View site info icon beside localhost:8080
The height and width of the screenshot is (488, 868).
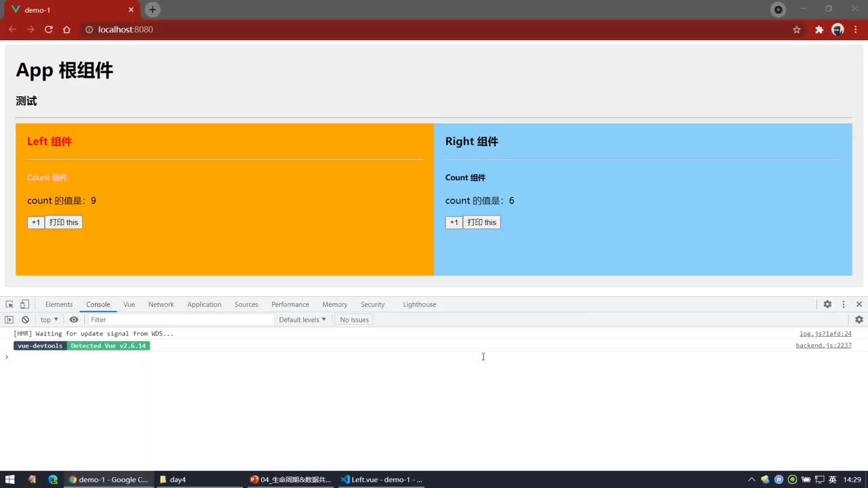tap(89, 30)
